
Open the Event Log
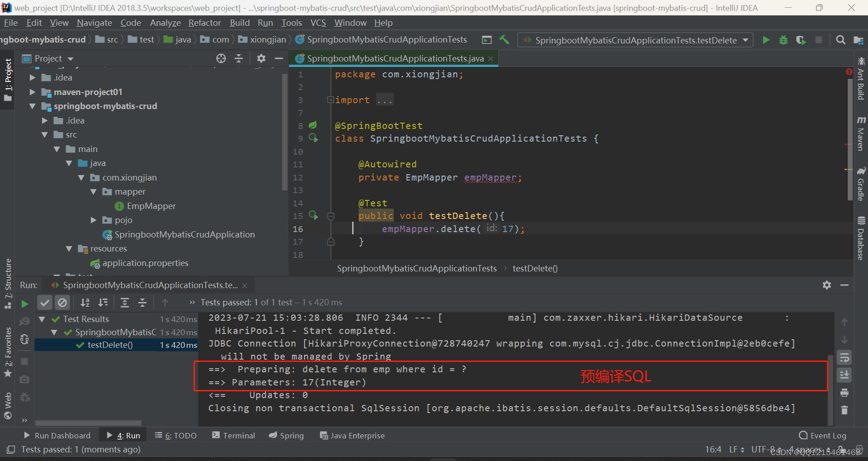822,435
